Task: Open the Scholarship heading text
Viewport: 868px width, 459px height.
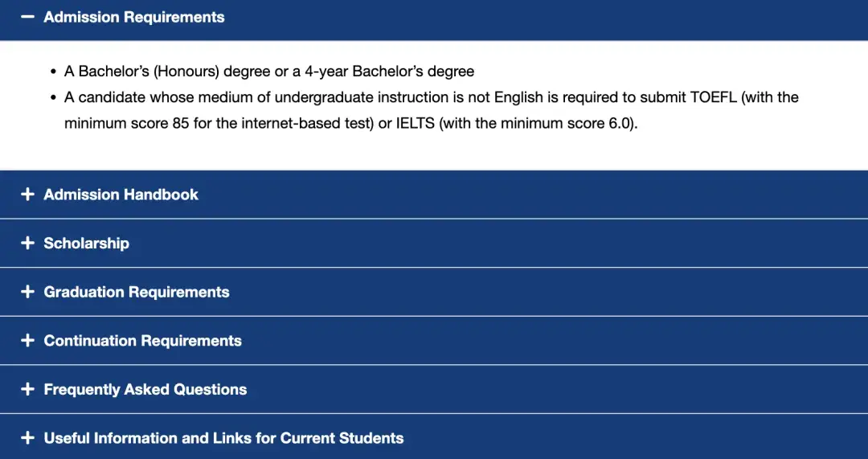Action: [86, 243]
